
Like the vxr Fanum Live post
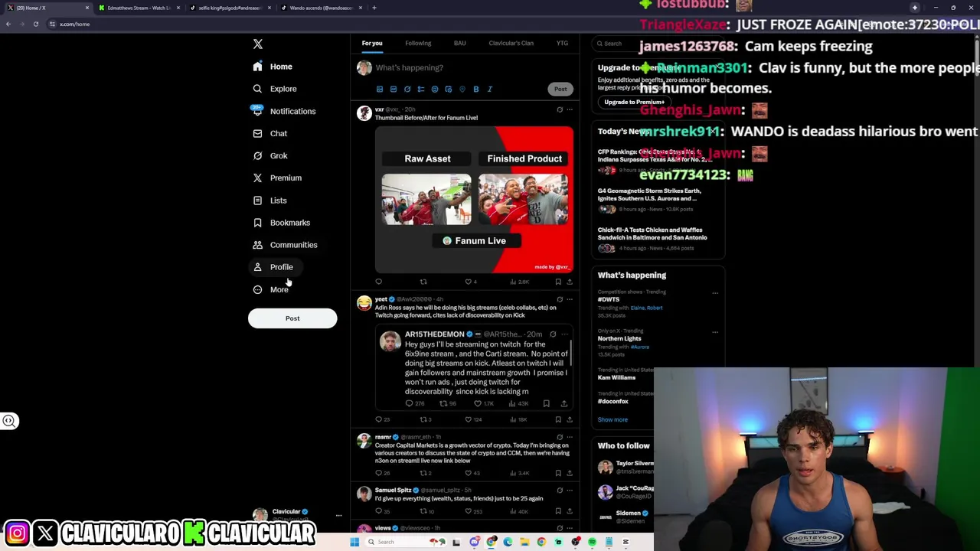coord(470,282)
